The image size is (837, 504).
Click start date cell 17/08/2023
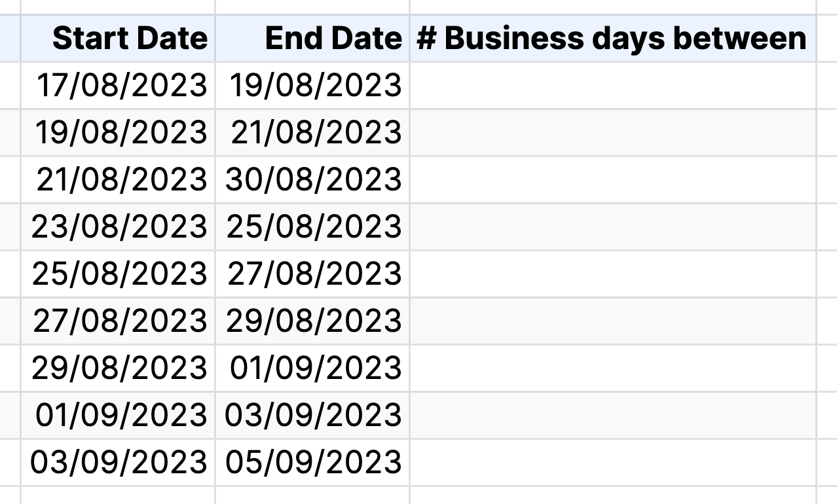point(118,86)
